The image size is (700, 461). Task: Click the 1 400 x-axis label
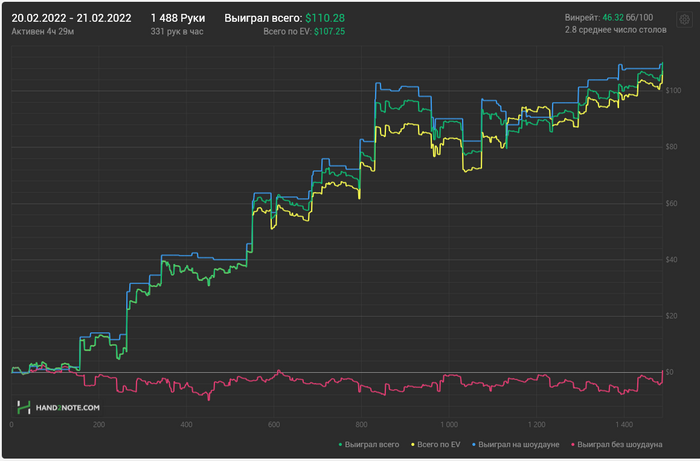624,425
